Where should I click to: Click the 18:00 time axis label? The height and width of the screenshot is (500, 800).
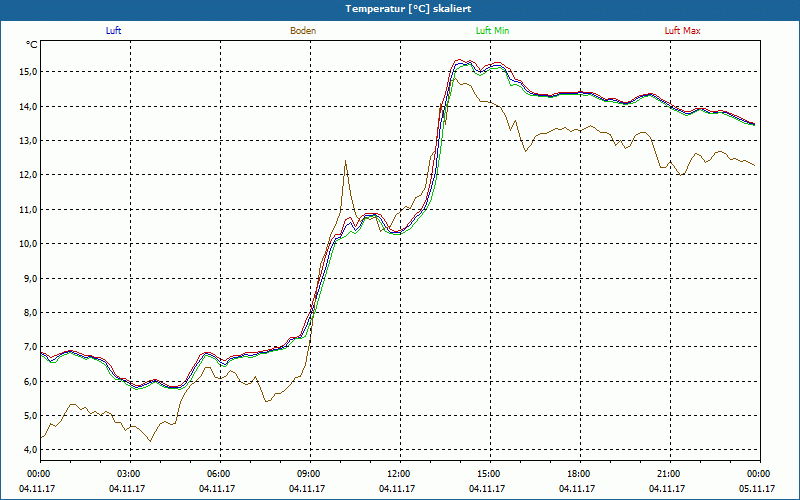coord(580,474)
